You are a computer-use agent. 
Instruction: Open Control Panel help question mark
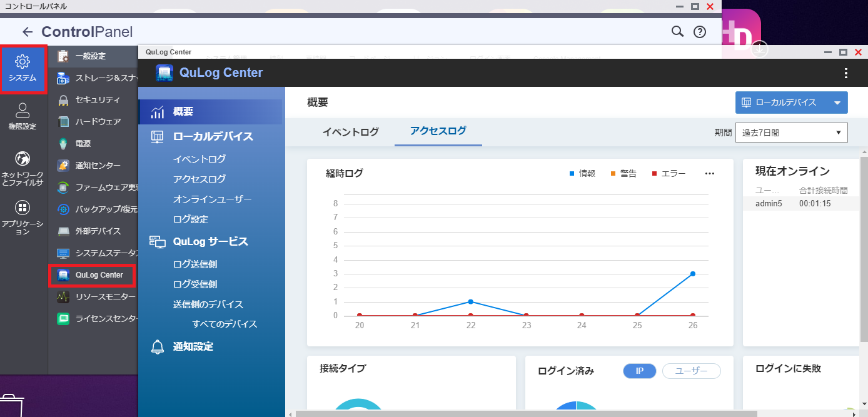click(700, 32)
